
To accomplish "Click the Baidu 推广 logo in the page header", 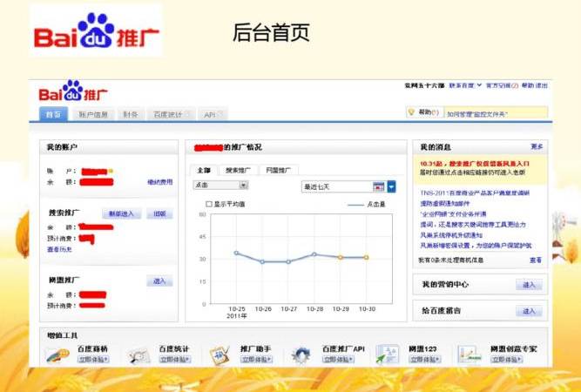I will (x=73, y=91).
